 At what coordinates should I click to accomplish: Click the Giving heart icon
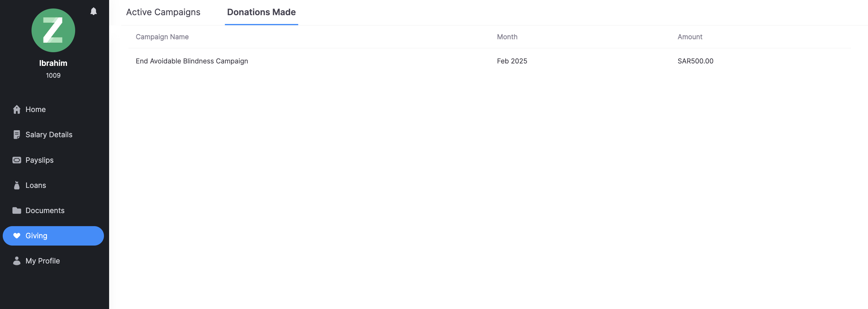click(x=16, y=236)
